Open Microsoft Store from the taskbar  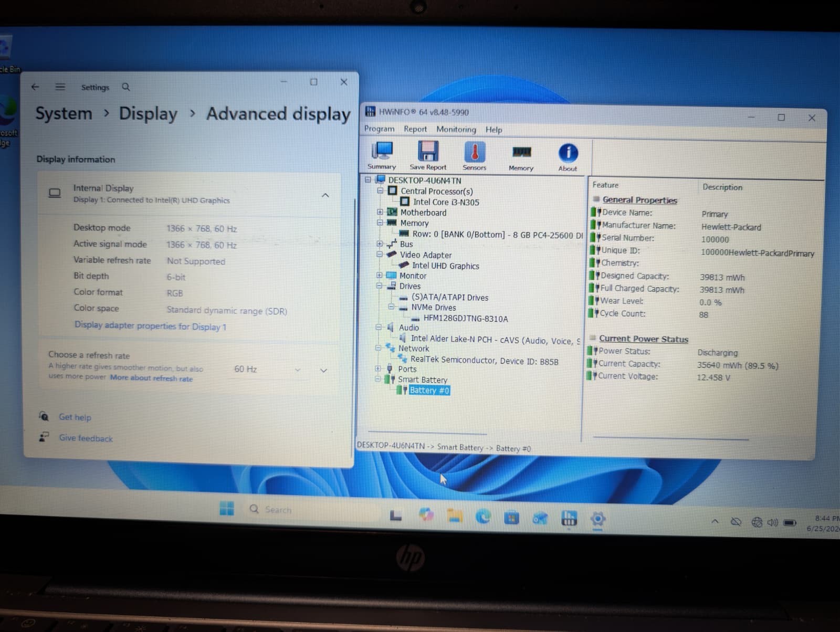511,518
